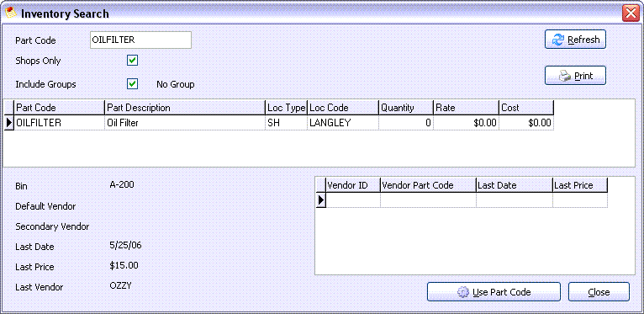Click the Last Date column header in vendor grid
Screen dimensions: 644x314
coord(515,185)
